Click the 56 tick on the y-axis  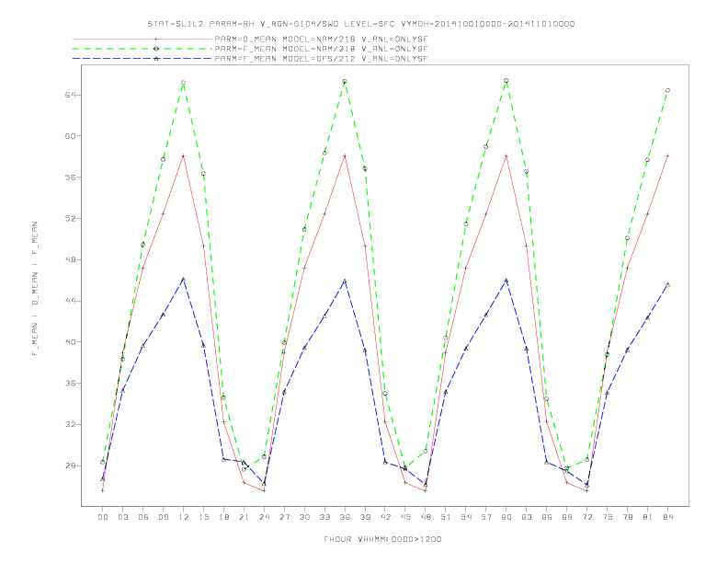click(x=70, y=177)
